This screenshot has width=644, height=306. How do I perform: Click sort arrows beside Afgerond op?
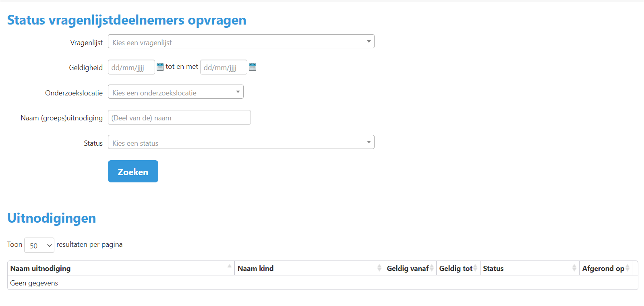[x=627, y=268]
